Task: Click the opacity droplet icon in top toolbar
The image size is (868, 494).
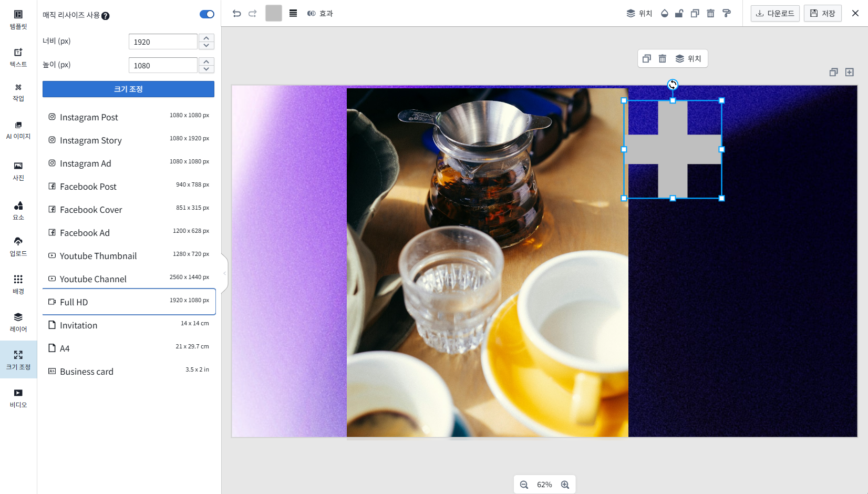Action: pyautogui.click(x=664, y=14)
